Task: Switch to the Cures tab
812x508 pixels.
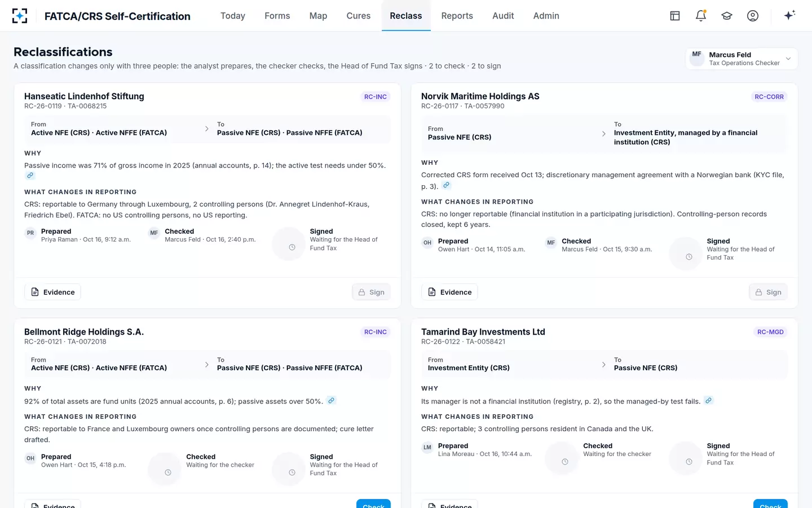Action: 359,16
